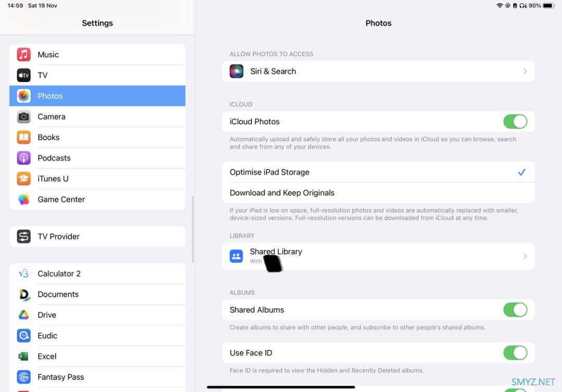Tap the Eudic app icon
This screenshot has width=562, height=392.
(x=23, y=336)
